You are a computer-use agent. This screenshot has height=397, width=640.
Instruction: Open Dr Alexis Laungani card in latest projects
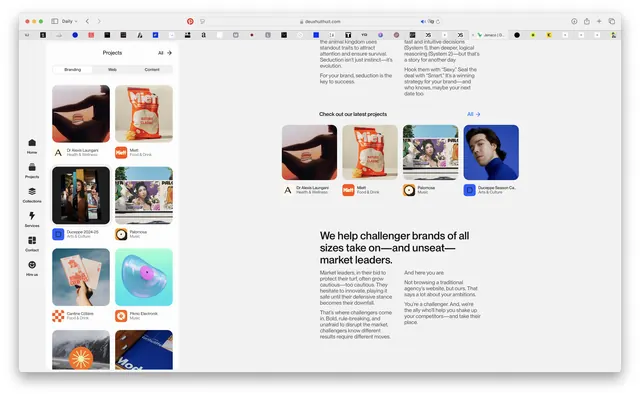309,152
